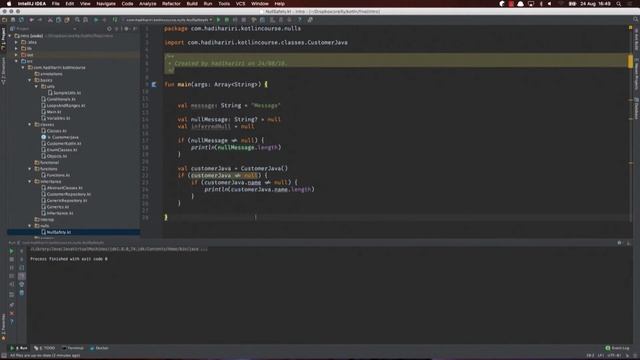640x360 pixels.
Task: Click the pin icon in the Run panel toolbar
Action: click(11, 305)
